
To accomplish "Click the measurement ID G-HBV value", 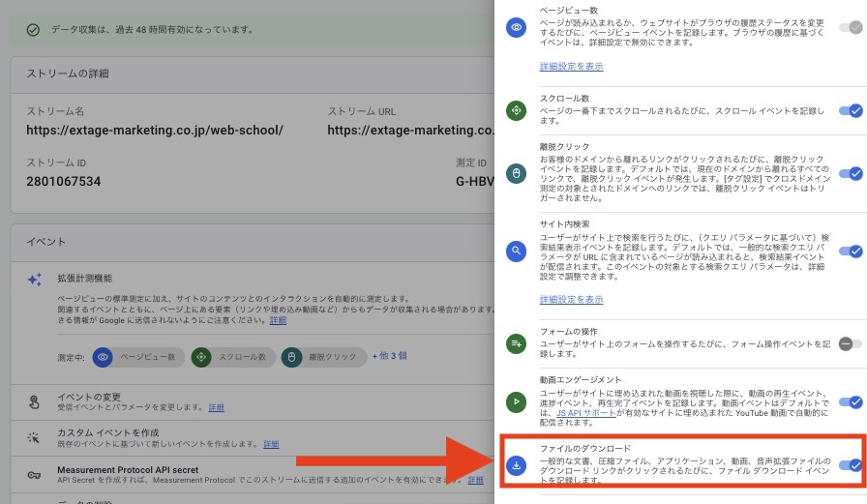I will tap(474, 181).
